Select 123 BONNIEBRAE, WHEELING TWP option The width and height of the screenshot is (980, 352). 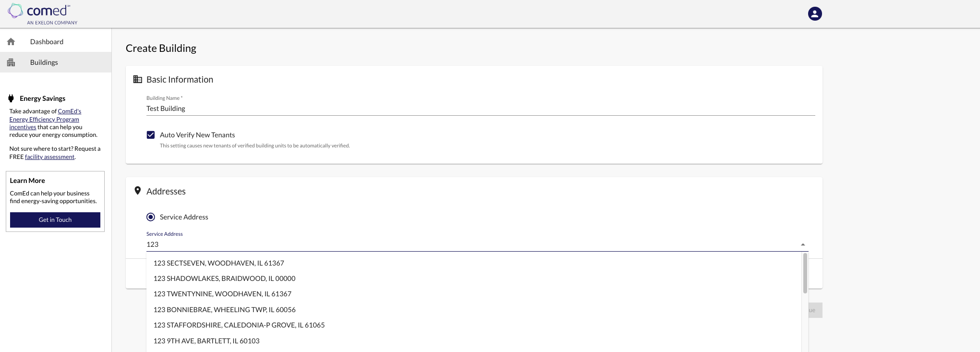[224, 310]
